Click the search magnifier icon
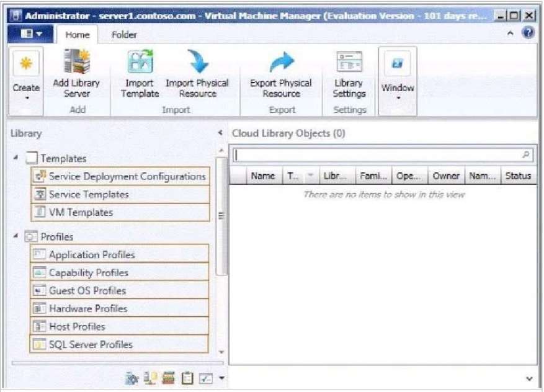This screenshot has width=544, height=392. pyautogui.click(x=526, y=154)
